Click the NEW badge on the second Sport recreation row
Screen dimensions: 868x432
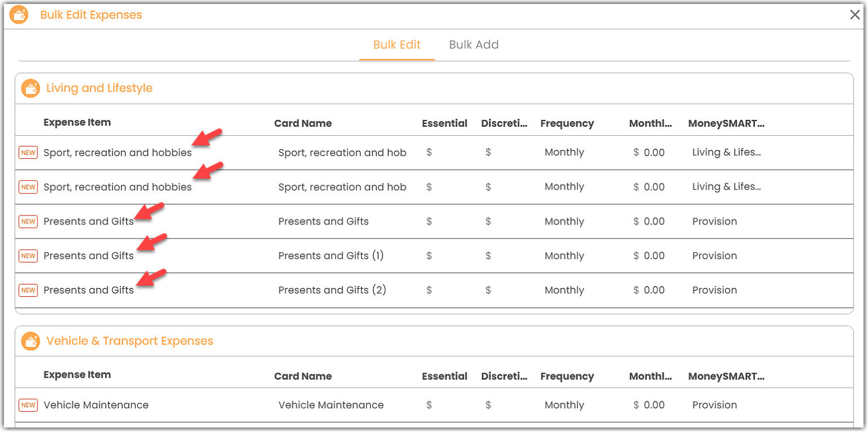coord(28,187)
